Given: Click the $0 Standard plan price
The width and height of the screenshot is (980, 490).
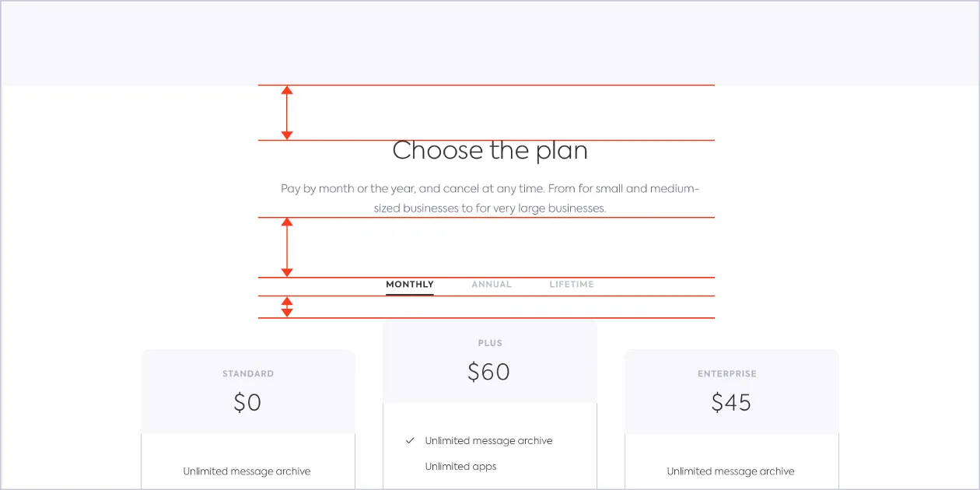Looking at the screenshot, I should (247, 402).
